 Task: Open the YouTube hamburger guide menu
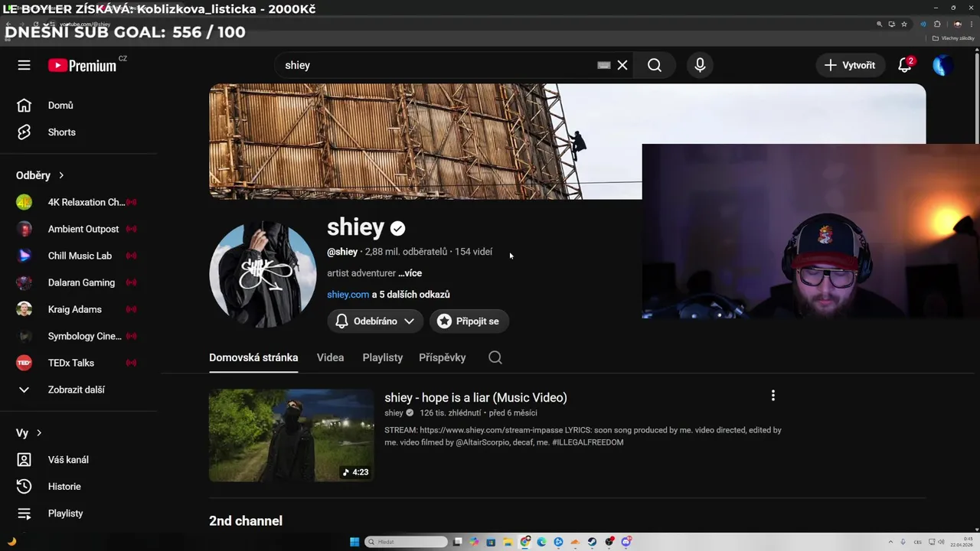coord(24,65)
